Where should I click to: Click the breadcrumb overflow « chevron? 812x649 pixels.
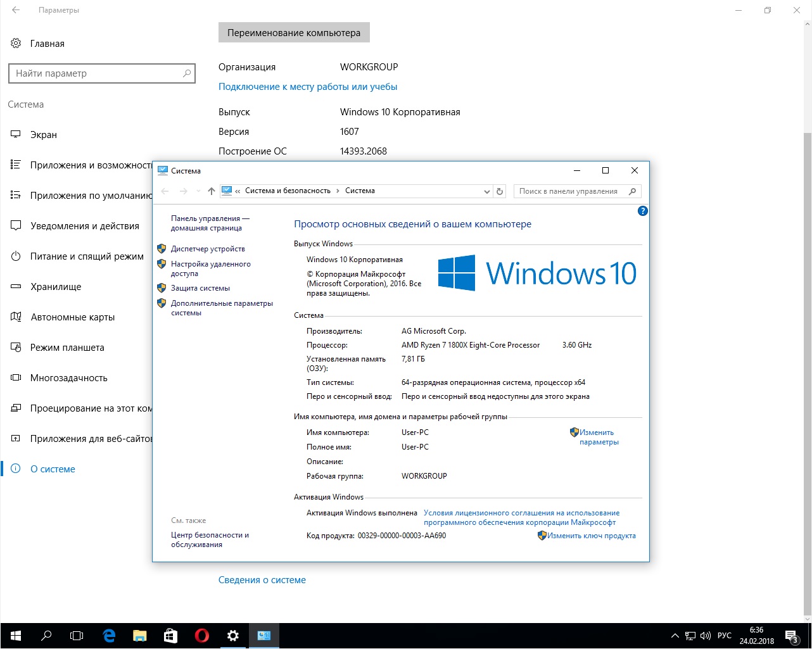238,191
